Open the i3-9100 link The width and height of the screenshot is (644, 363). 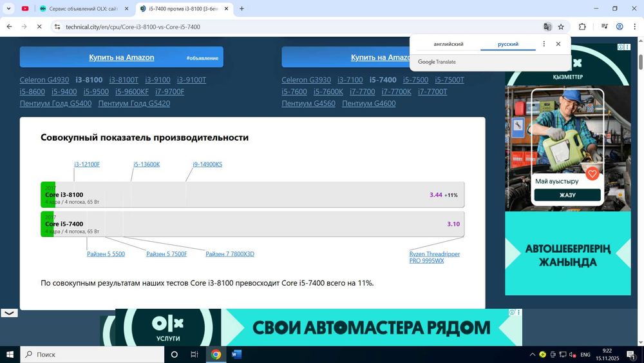[x=158, y=80]
